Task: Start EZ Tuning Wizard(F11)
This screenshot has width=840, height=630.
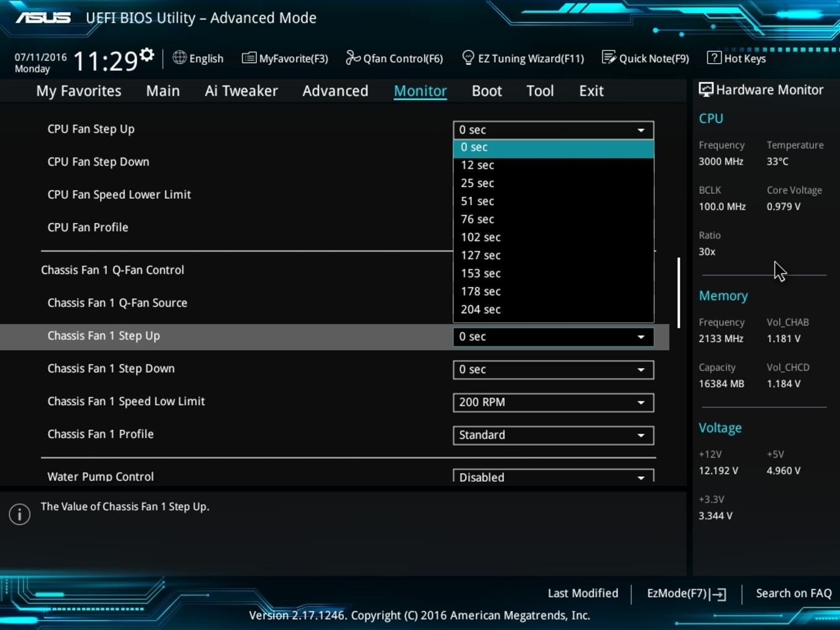Action: (523, 58)
